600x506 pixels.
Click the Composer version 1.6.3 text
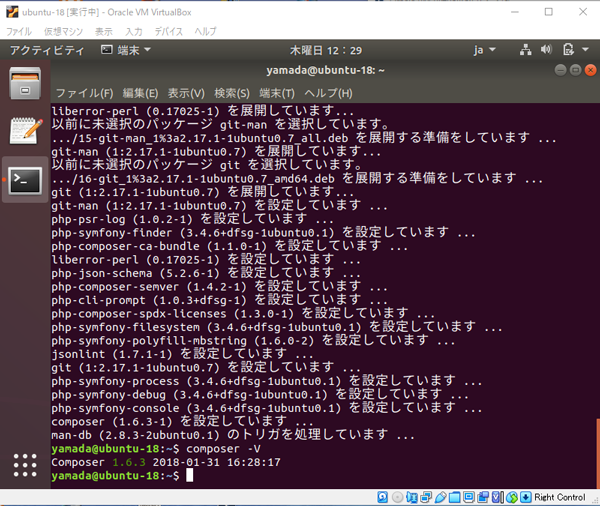click(x=129, y=462)
